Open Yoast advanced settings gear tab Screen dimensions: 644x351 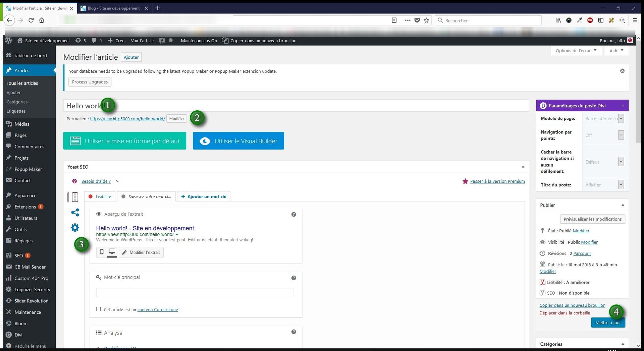[x=75, y=228]
